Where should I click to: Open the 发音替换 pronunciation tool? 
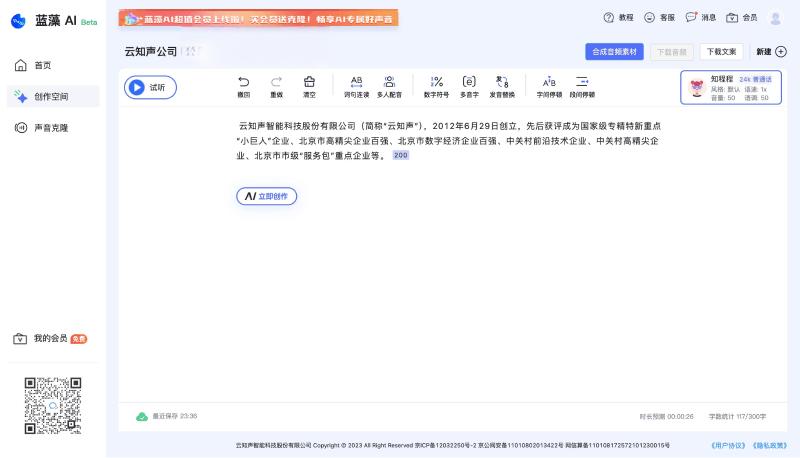tap(502, 82)
